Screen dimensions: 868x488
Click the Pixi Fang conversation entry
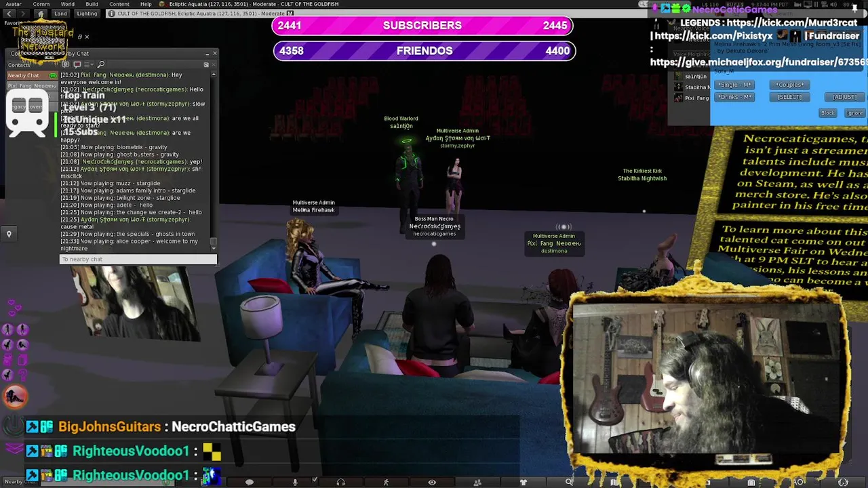(x=31, y=86)
